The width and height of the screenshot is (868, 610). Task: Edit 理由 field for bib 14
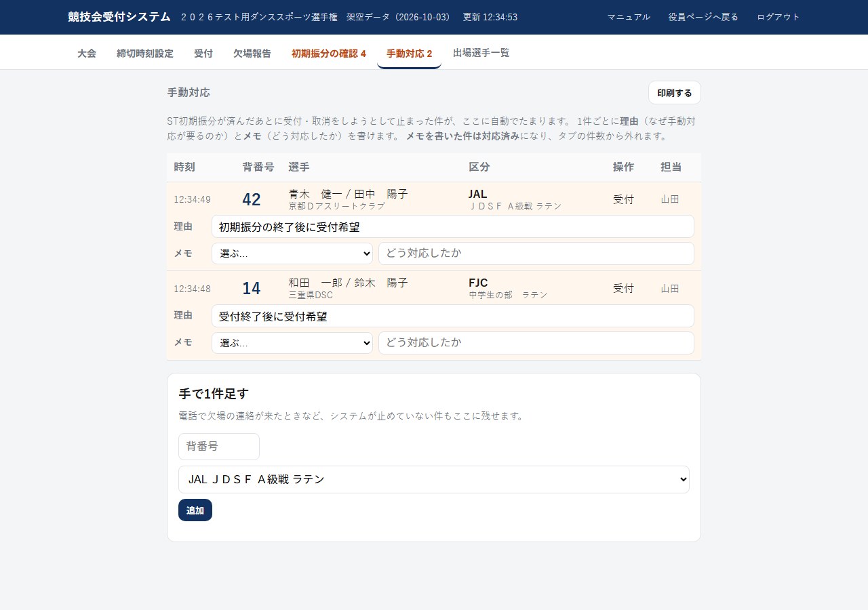click(453, 316)
